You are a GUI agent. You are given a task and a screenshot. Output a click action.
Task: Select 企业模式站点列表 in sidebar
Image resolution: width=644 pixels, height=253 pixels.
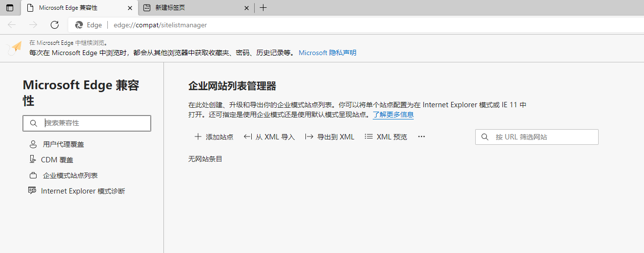70,175
